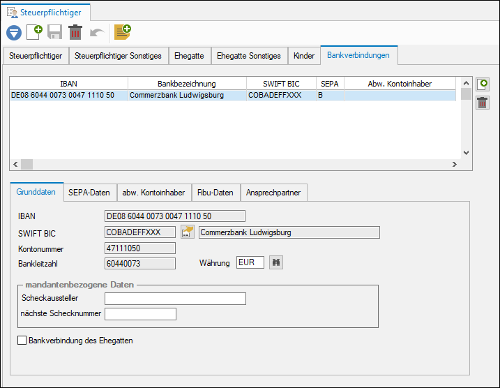Toggle Bankverbindung des Ehegatten checkbox
500x388 pixels.
coord(22,340)
